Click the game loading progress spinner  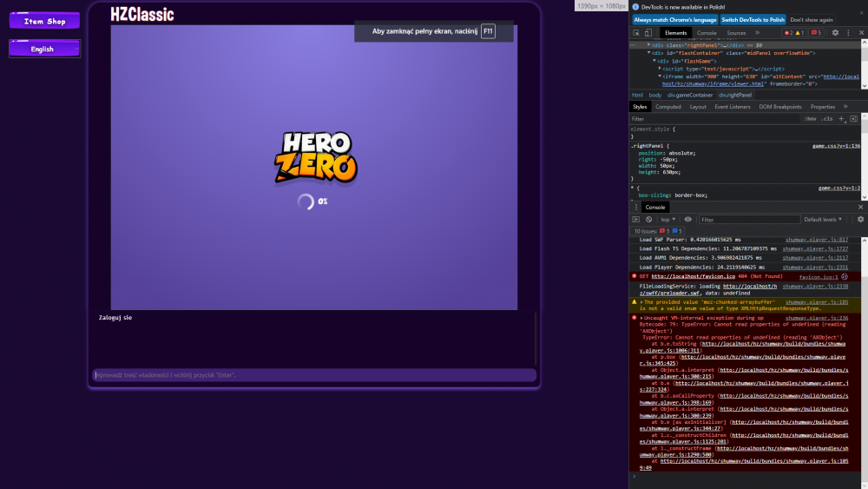(306, 202)
